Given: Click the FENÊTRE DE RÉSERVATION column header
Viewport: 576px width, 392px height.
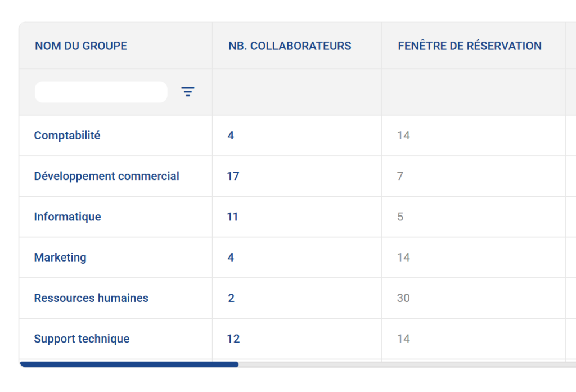Looking at the screenshot, I should (470, 46).
